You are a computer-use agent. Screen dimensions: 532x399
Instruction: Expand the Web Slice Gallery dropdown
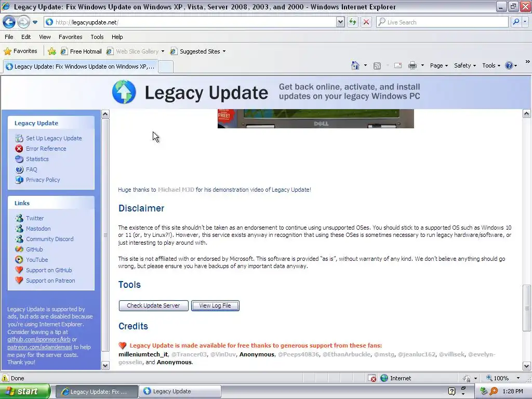(x=163, y=51)
